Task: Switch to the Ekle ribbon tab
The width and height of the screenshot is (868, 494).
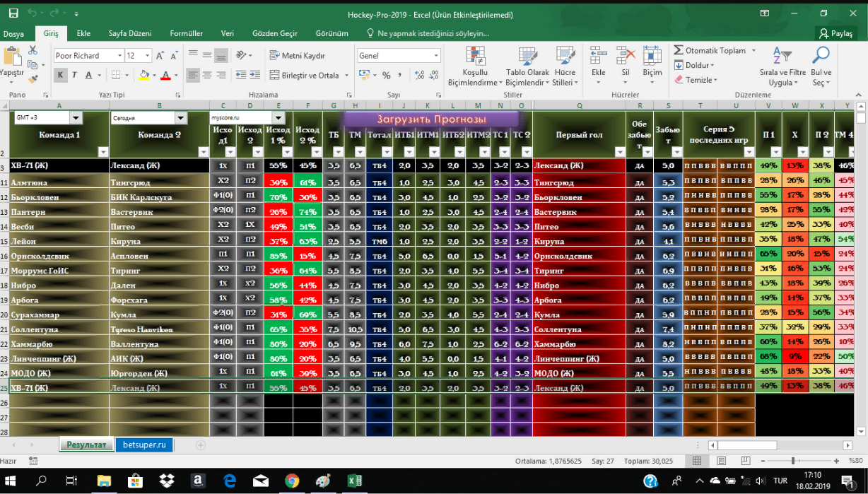Action: coord(83,33)
